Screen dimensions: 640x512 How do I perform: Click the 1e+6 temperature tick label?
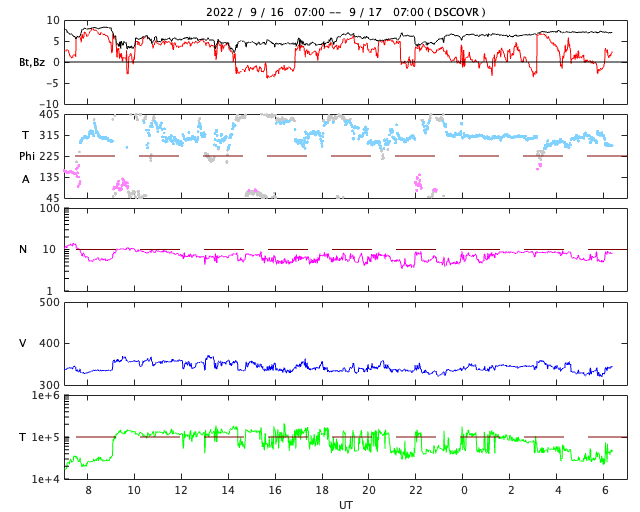tap(45, 395)
